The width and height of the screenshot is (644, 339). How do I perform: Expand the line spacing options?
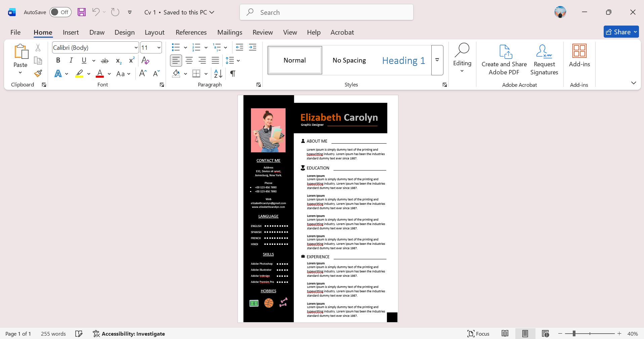(239, 61)
